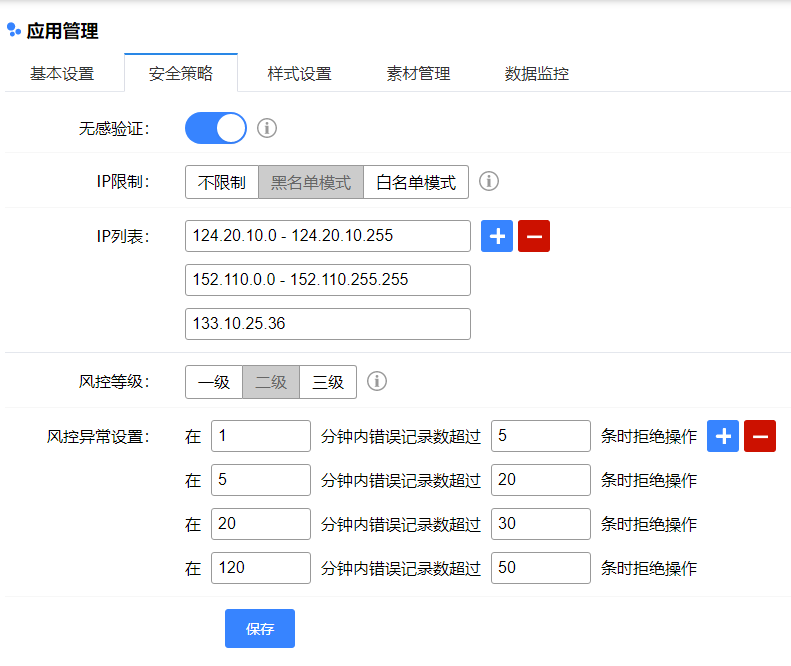Click the info icon beside 风控等级 options
The image size is (791, 666).
(x=377, y=381)
